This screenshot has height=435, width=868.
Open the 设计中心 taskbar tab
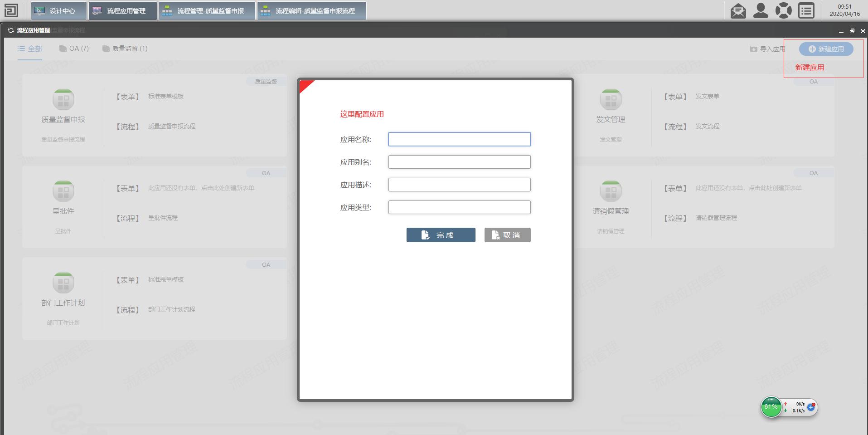(59, 11)
